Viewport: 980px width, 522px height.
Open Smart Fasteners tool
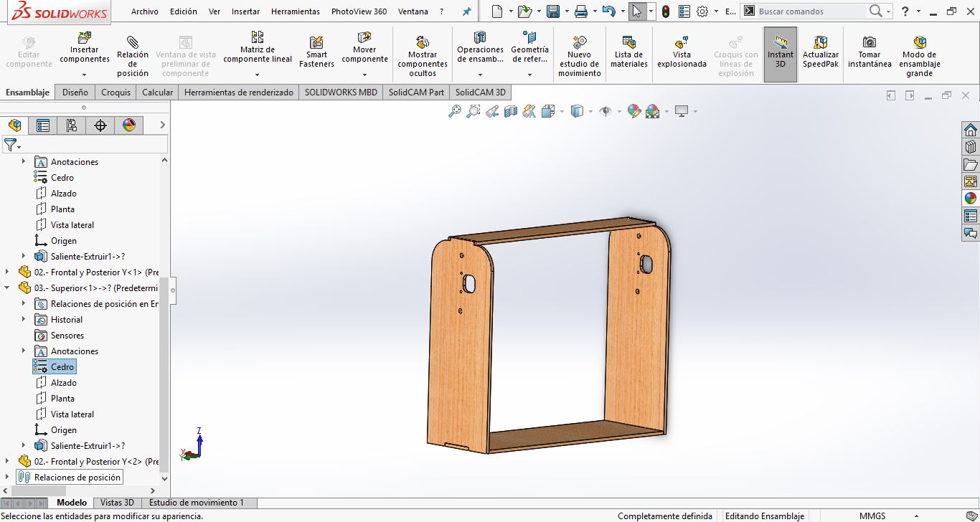click(x=316, y=52)
